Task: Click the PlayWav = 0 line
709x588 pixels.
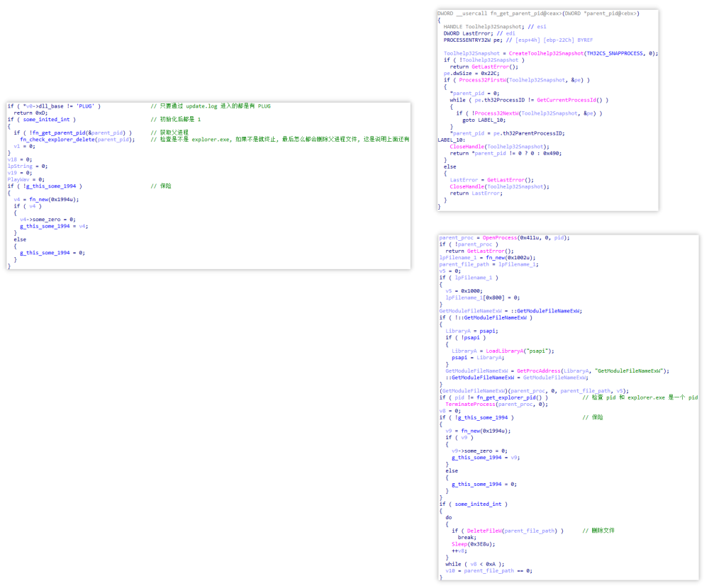Action: [25, 179]
